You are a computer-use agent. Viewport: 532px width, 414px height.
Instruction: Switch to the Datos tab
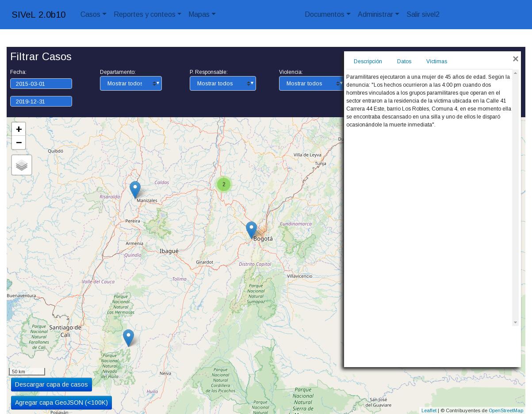tap(404, 61)
